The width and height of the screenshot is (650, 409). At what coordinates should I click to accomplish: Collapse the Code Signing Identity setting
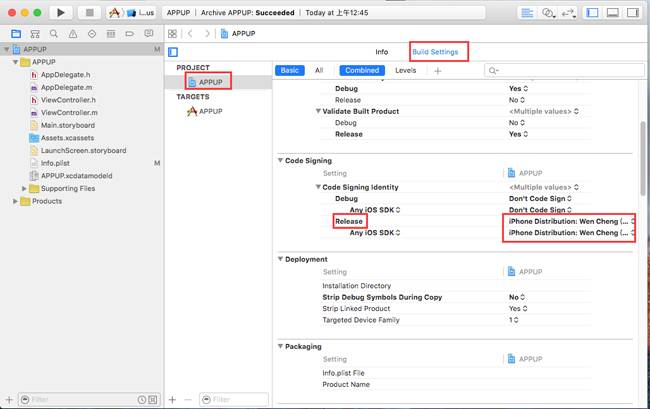[318, 187]
